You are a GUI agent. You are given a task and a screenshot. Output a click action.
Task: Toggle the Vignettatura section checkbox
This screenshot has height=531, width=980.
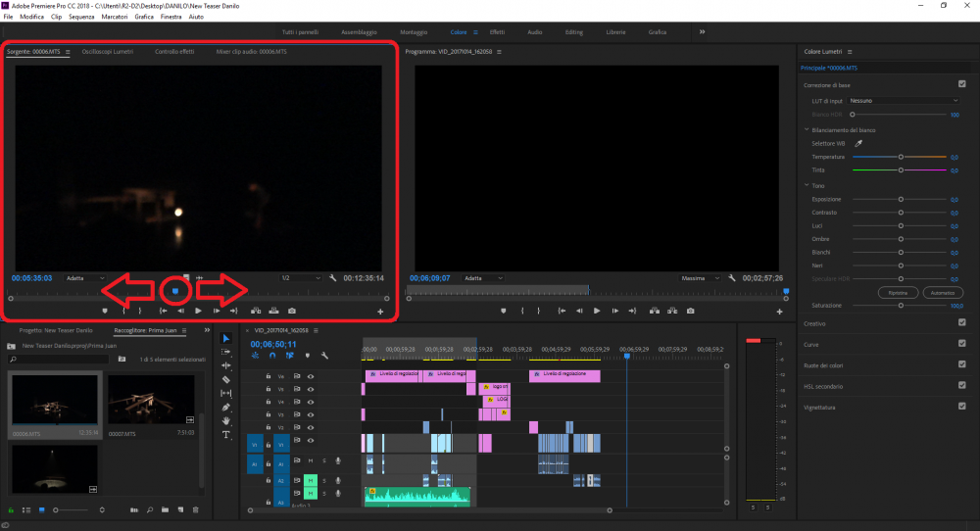pos(961,407)
